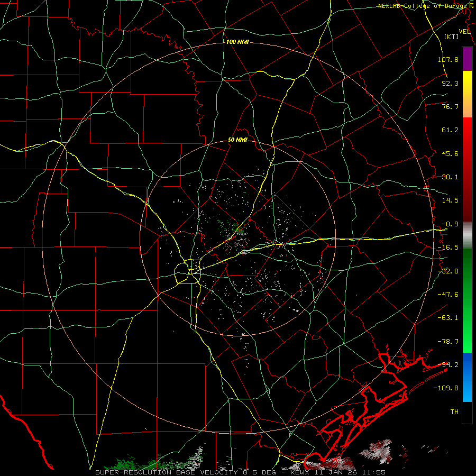476x476 pixels.
Task: Click the -47.6 velocity scale value
Action: tap(448, 295)
